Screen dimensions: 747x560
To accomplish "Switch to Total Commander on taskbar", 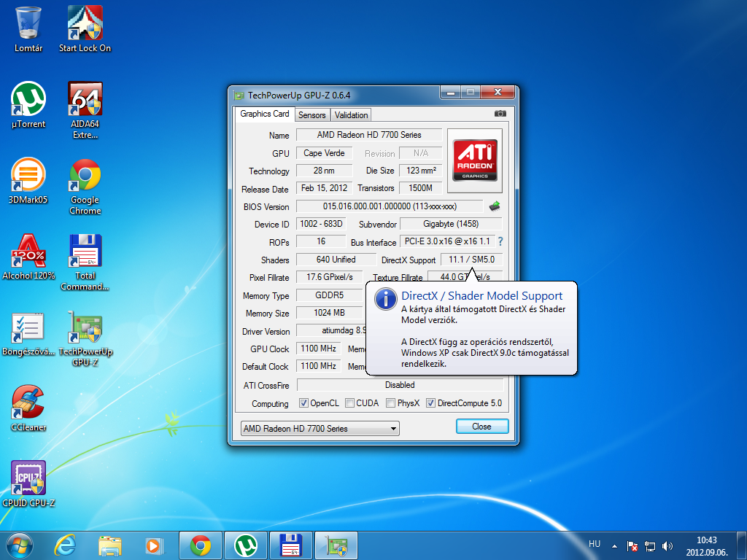I will coord(291,545).
